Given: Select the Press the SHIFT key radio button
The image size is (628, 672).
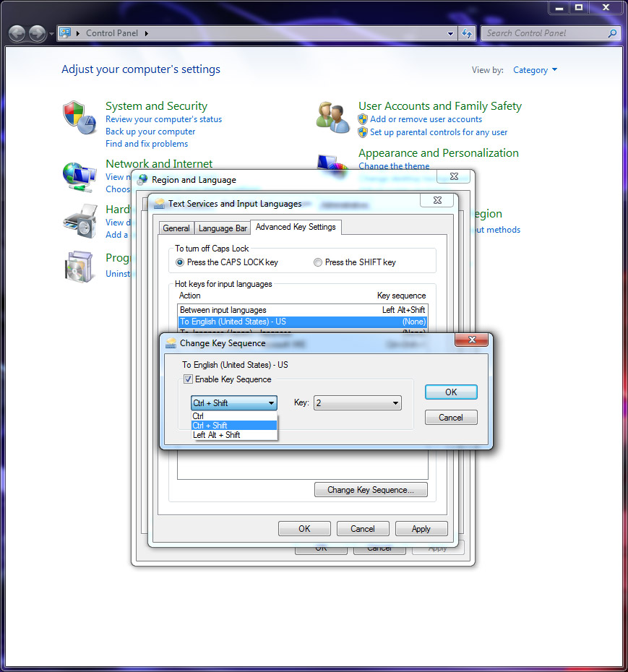Looking at the screenshot, I should 317,262.
